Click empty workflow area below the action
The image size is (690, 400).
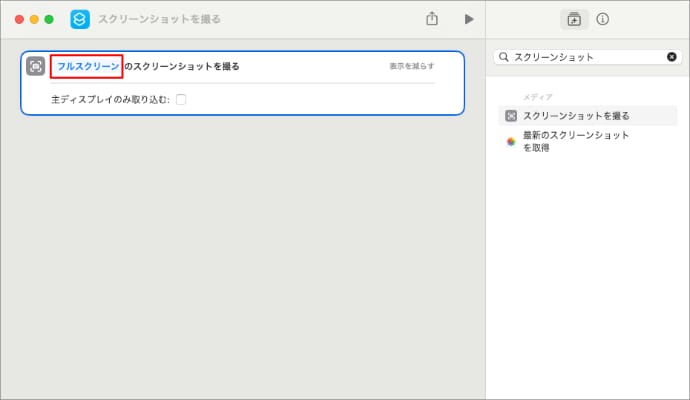(242, 260)
